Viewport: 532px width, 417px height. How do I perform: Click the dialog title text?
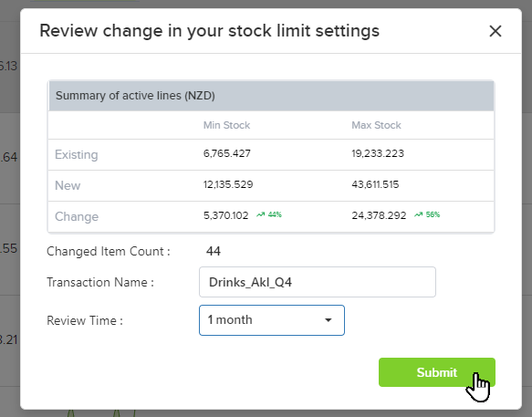coord(209,31)
